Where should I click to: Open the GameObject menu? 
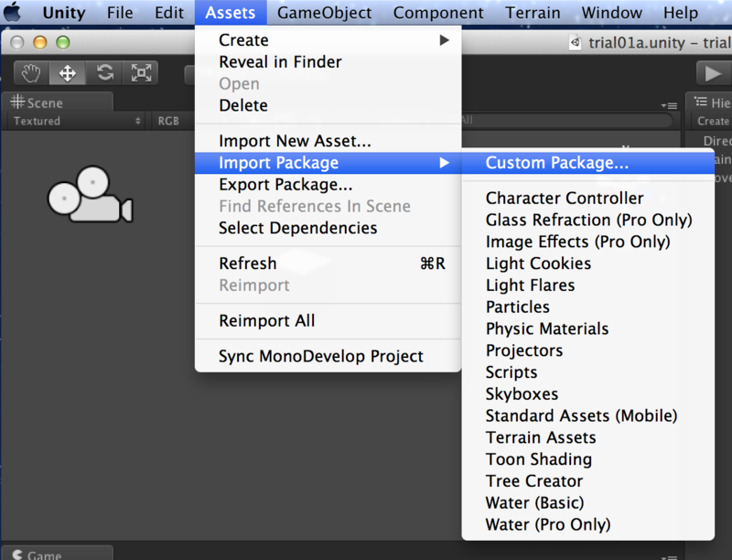[325, 13]
